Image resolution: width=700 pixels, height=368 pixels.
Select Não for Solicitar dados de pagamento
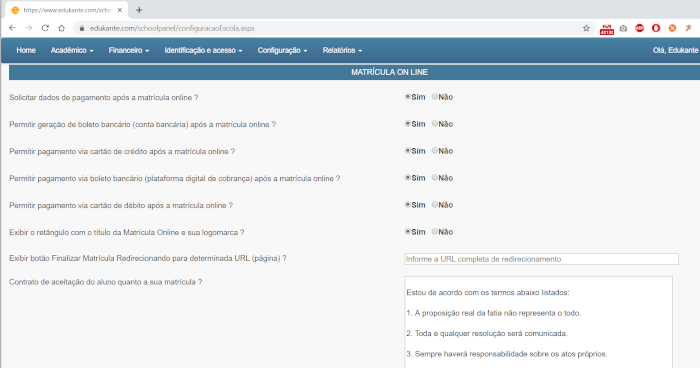pos(434,96)
